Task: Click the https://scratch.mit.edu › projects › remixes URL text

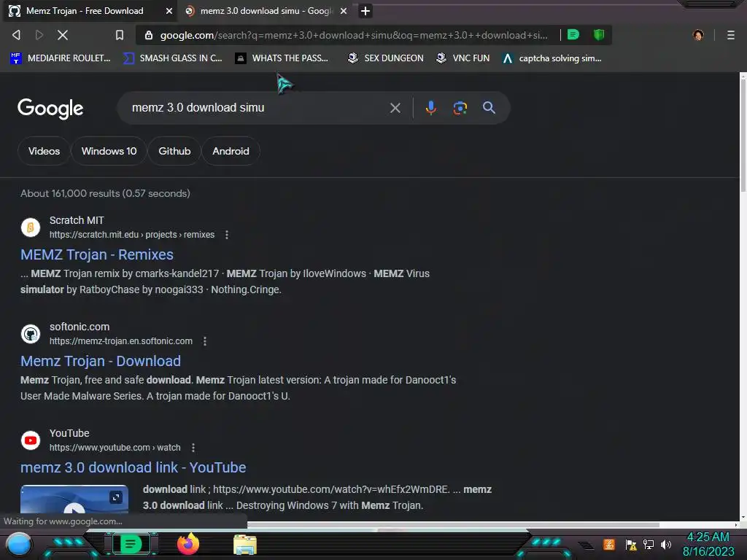Action: pos(132,235)
